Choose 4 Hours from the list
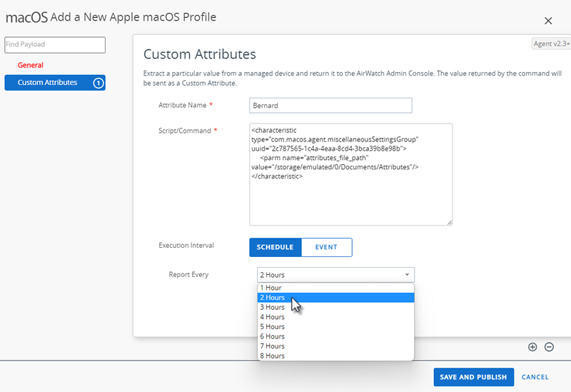This screenshot has height=392, width=571. (335, 317)
